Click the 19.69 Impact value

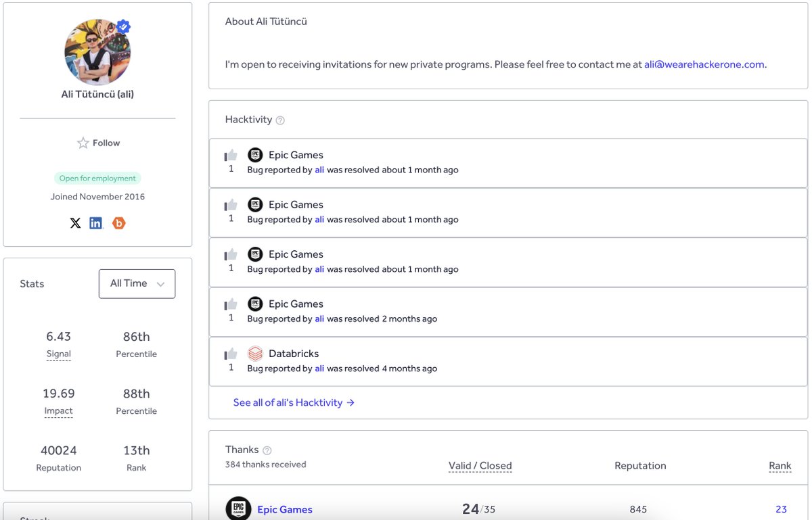point(59,394)
